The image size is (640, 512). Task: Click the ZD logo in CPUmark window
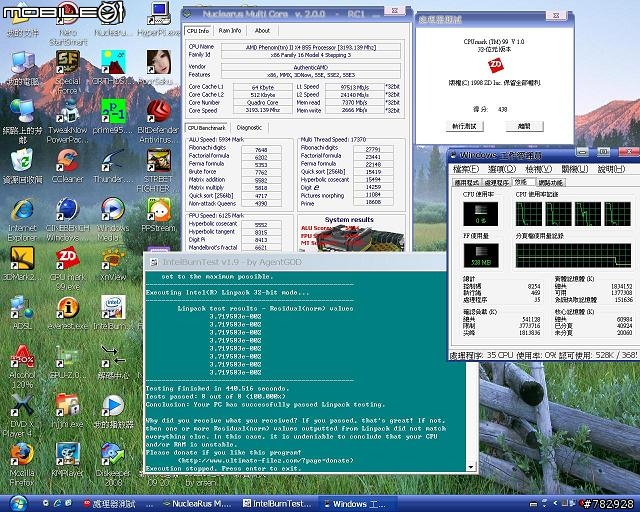tap(496, 65)
